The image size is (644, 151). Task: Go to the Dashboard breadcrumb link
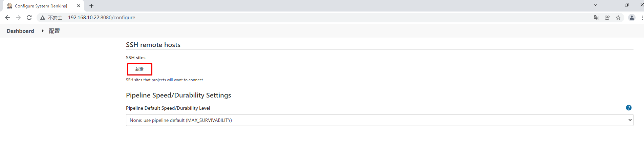click(20, 31)
